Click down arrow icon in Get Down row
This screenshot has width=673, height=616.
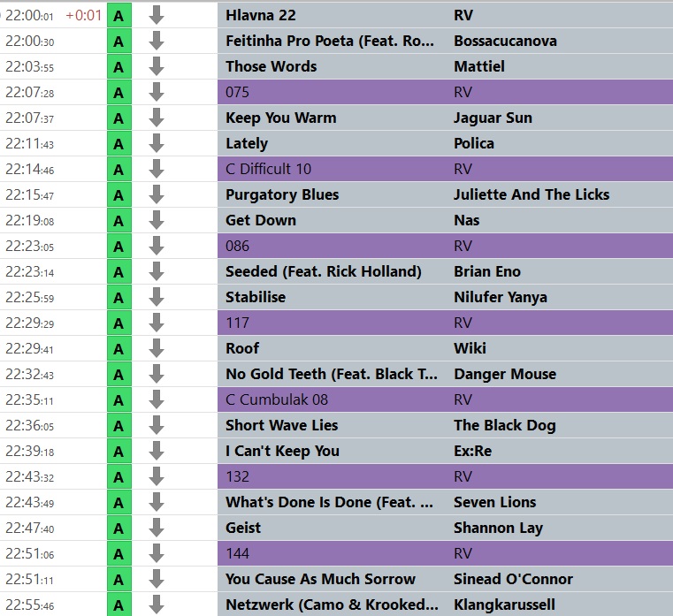point(157,220)
